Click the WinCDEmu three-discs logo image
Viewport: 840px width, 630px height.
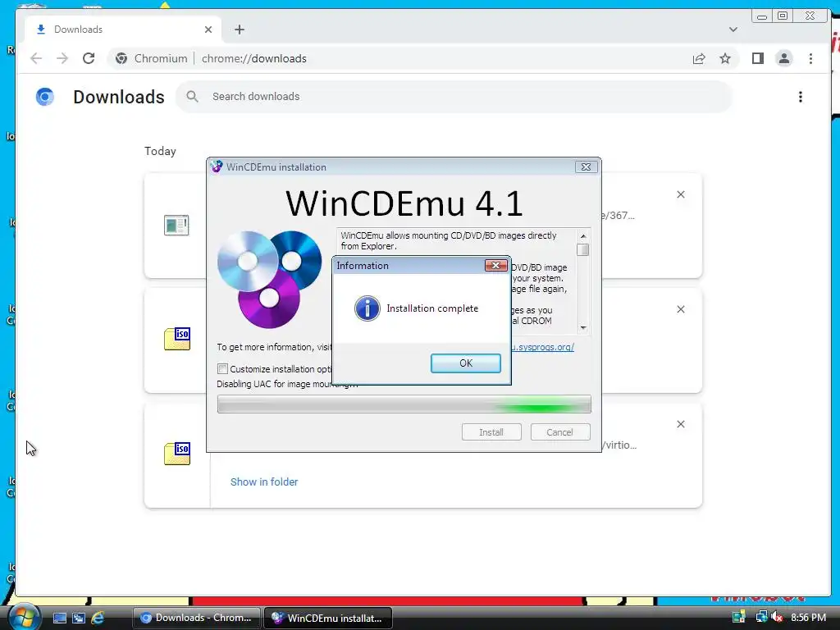pos(269,279)
